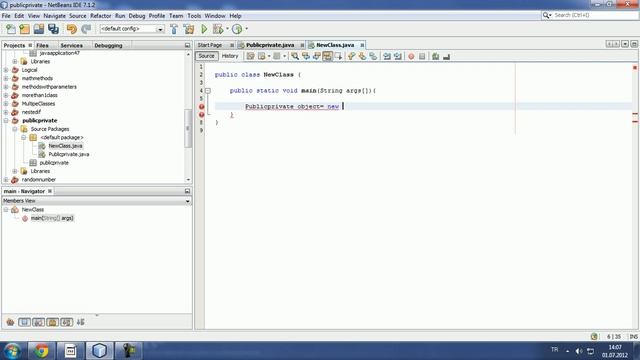Open the Navigate menu
Image resolution: width=640 pixels, height=360 pixels.
tap(54, 16)
